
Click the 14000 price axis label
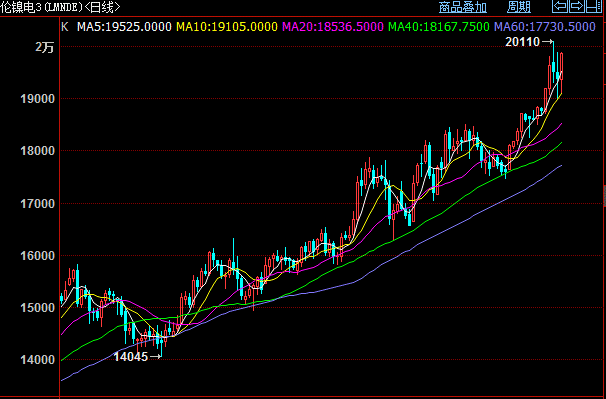tap(37, 360)
